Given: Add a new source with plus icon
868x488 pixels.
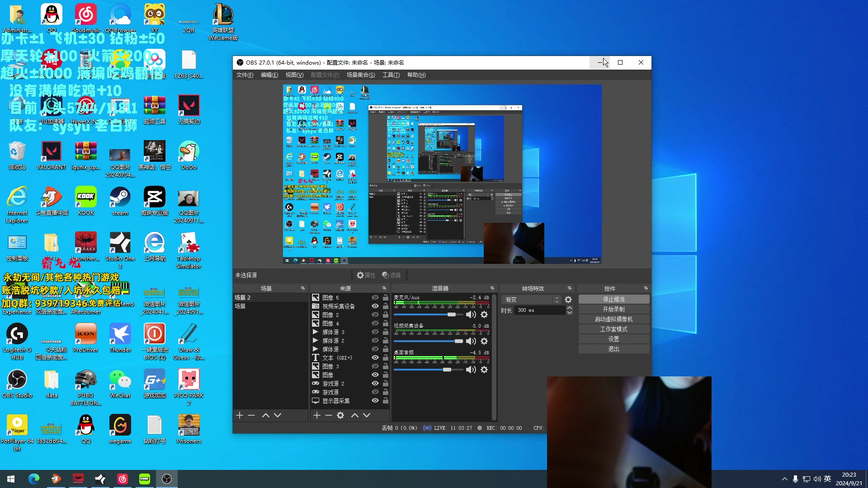Looking at the screenshot, I should (x=317, y=415).
